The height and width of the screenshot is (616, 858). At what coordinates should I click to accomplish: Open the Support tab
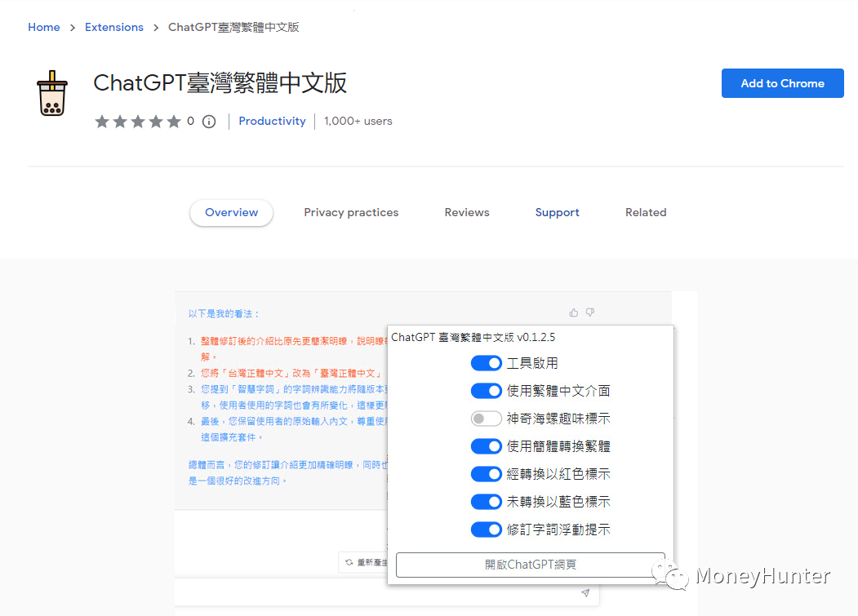[557, 212]
